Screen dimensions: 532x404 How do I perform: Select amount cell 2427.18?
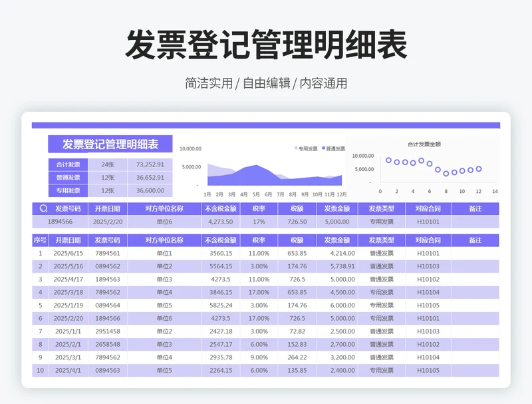click(x=221, y=331)
